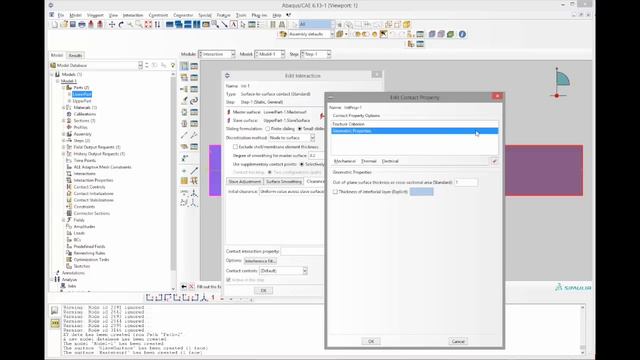Open the Mechanical menu in Edit Contact Property
Image resolution: width=640 pixels, height=360 pixels.
tap(344, 161)
